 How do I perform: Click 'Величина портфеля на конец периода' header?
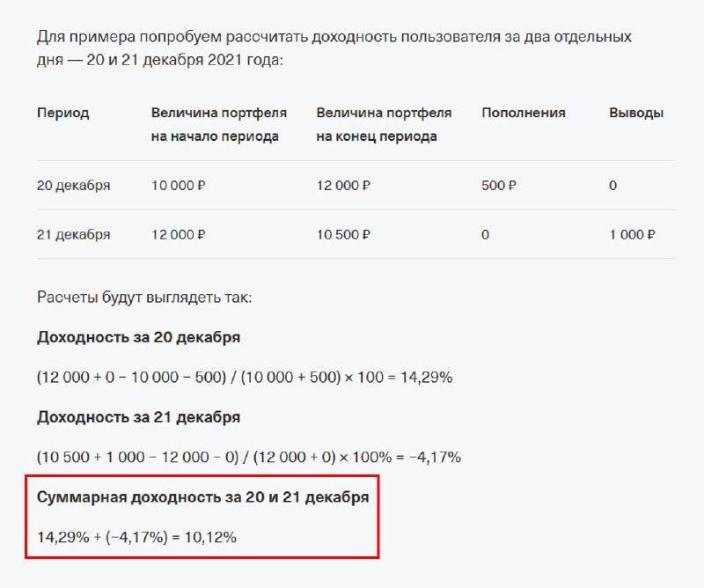[x=384, y=124]
